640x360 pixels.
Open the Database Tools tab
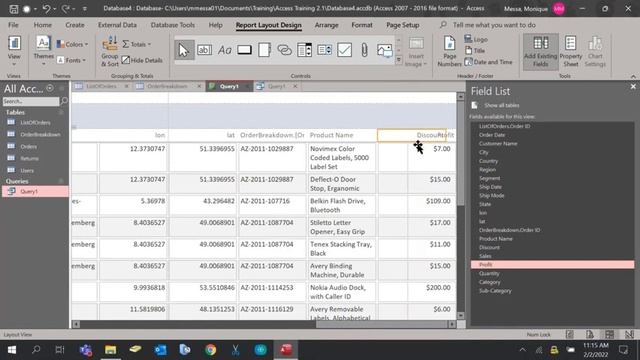tap(173, 25)
